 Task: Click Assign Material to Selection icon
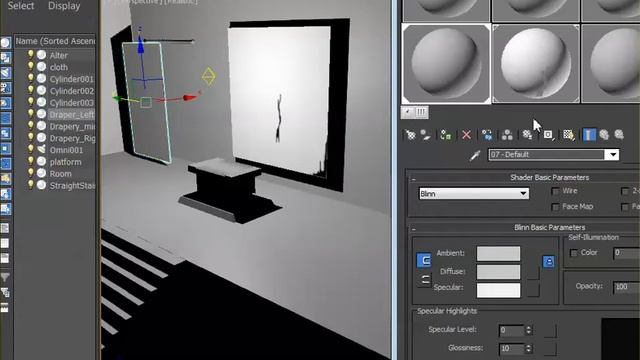(x=446, y=135)
